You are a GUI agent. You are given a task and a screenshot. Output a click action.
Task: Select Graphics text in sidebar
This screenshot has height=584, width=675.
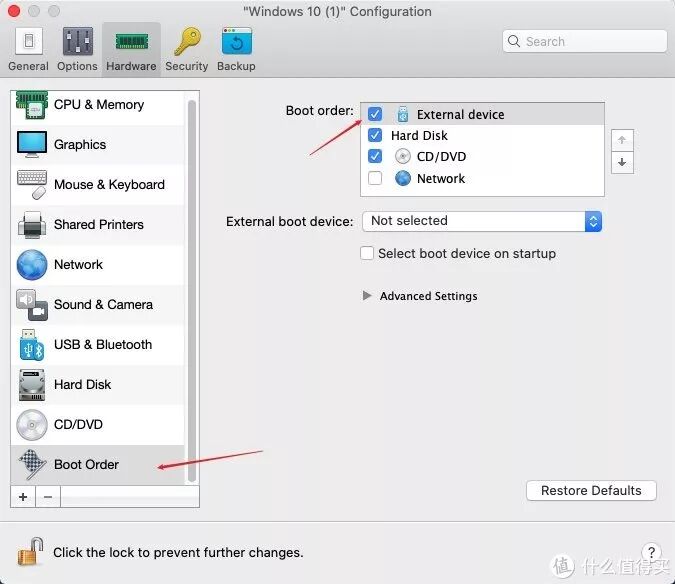pos(80,145)
